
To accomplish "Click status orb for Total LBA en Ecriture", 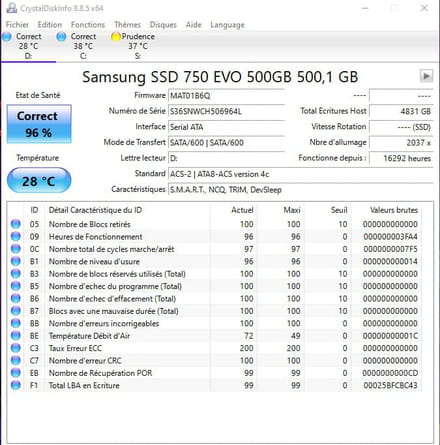I will click(16, 385).
